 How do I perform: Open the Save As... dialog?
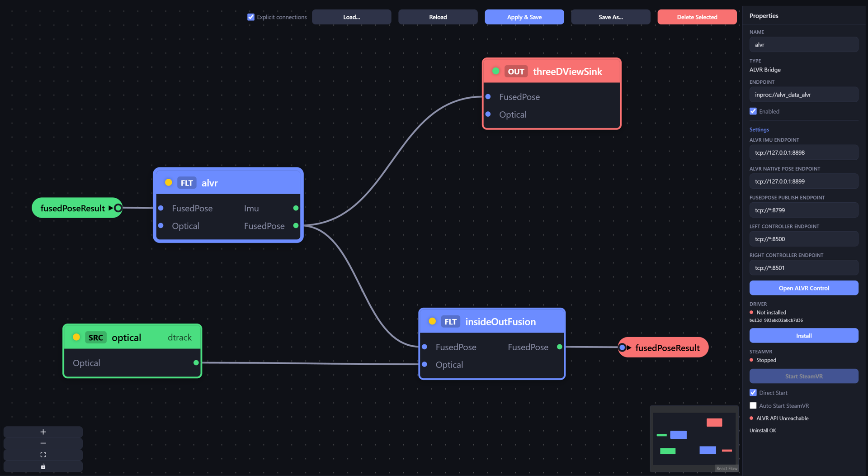[610, 17]
